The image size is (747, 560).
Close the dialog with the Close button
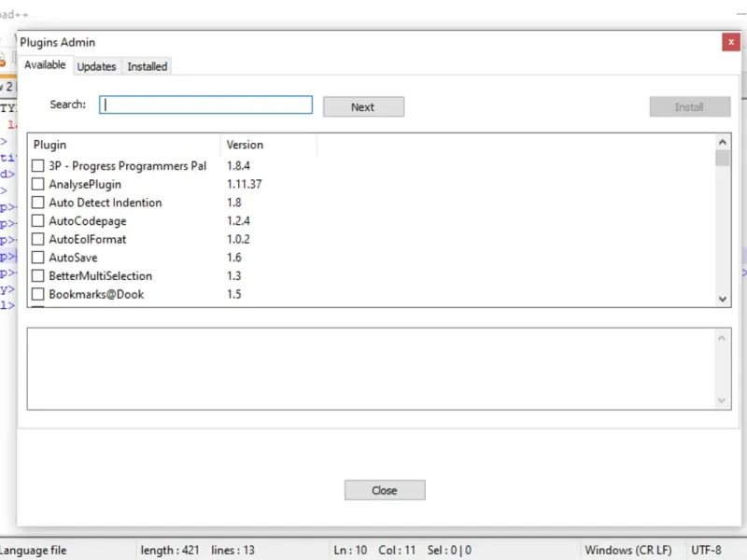pos(385,490)
